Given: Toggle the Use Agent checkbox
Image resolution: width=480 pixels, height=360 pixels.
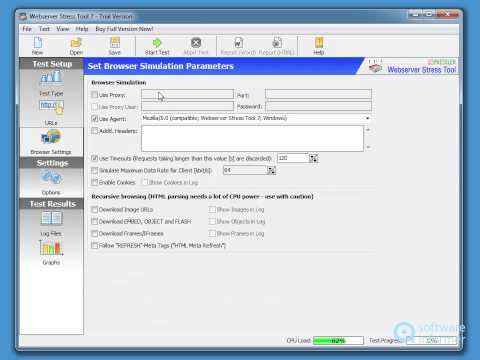Looking at the screenshot, I should [x=95, y=119].
